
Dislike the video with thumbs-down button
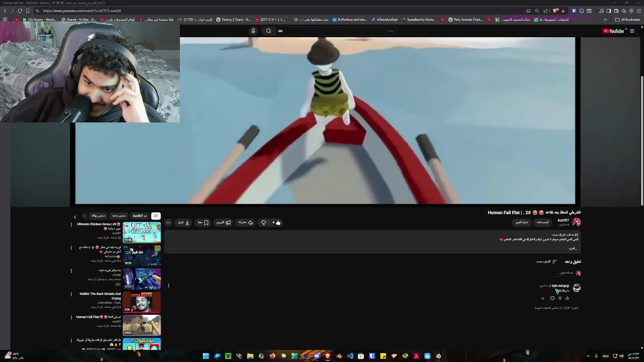pyautogui.click(x=263, y=222)
